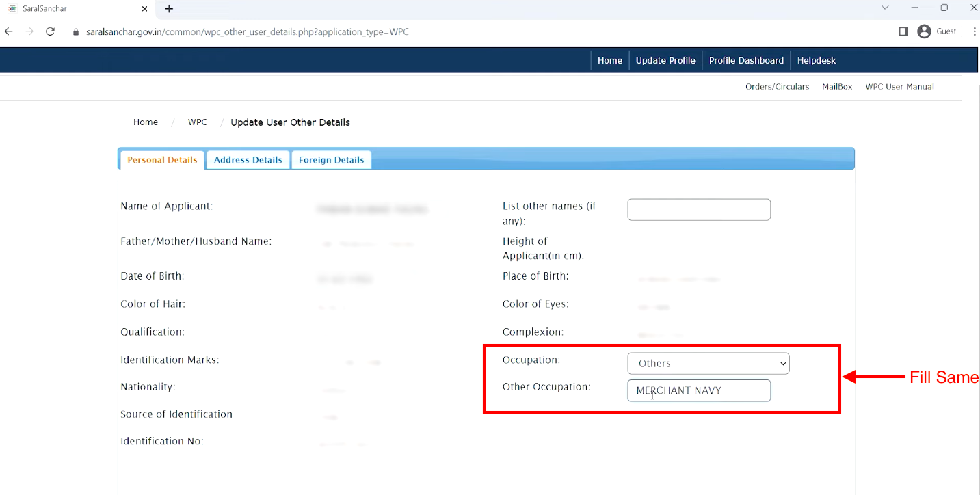Click the Nationality label

pyautogui.click(x=148, y=387)
